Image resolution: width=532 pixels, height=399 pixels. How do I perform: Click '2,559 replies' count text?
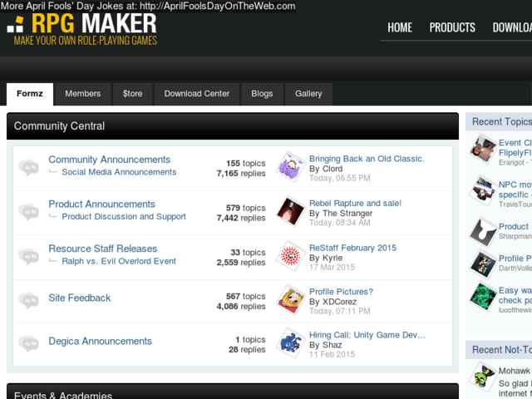[241, 263]
